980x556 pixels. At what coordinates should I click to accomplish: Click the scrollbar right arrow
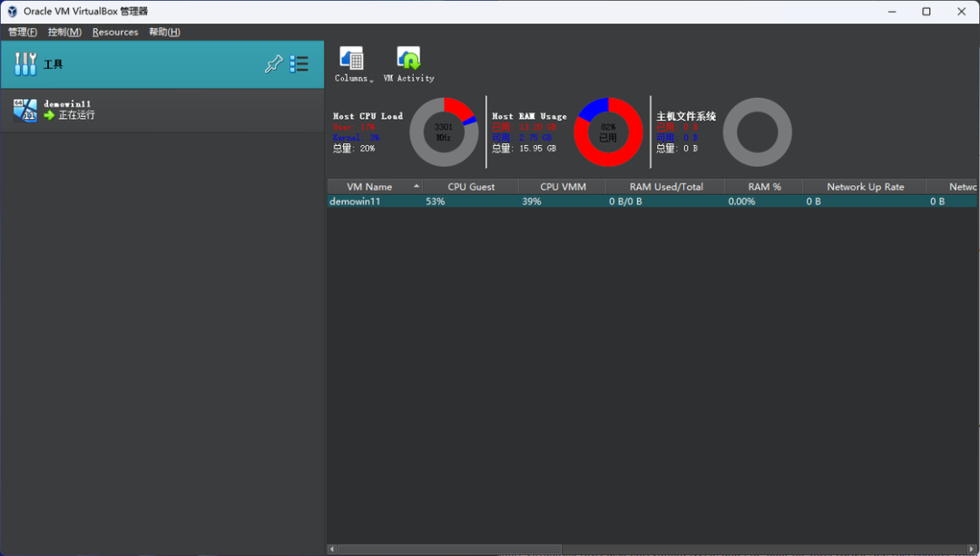tap(971, 549)
